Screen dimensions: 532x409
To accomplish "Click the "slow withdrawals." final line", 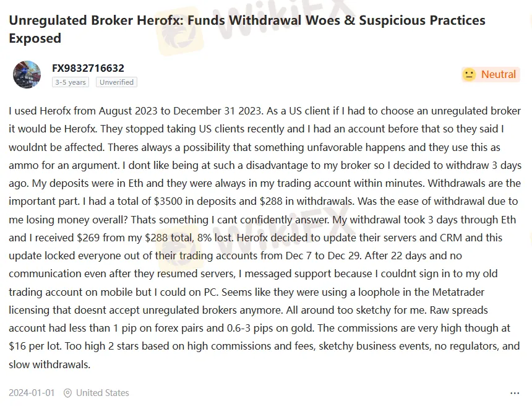I will click(x=49, y=364).
